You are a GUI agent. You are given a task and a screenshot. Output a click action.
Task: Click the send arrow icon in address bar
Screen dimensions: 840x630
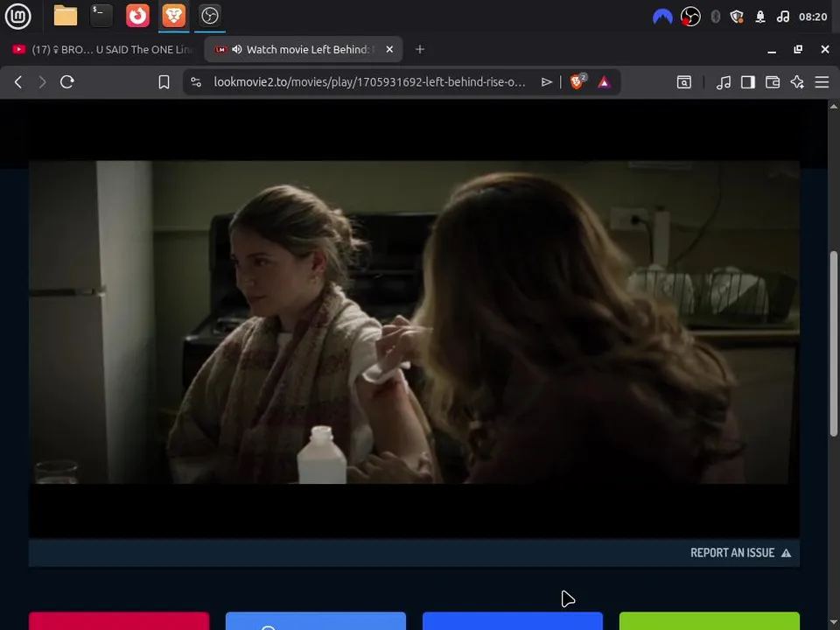[546, 82]
